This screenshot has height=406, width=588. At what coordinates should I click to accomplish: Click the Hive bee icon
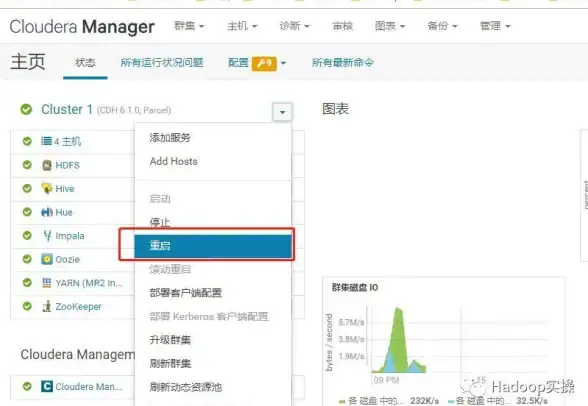[x=47, y=188]
